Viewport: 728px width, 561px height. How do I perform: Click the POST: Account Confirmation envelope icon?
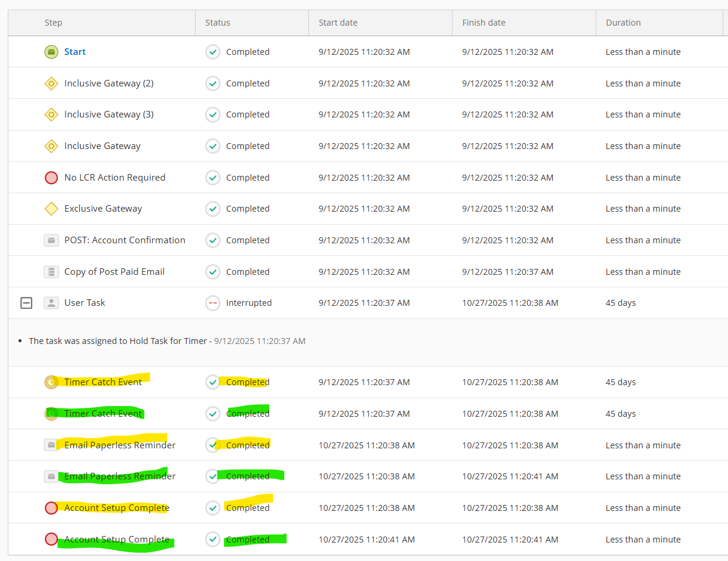[x=51, y=240]
